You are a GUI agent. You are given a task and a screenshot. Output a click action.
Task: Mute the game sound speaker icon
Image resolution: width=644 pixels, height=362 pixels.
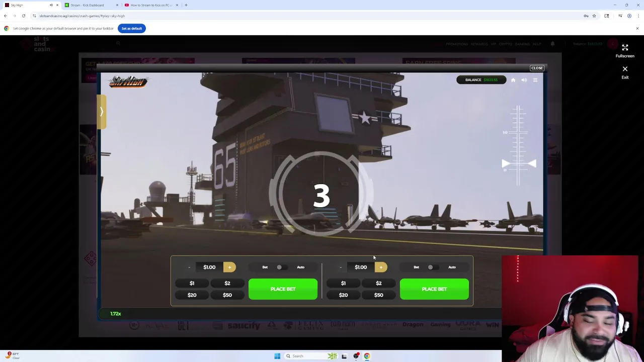(524, 80)
